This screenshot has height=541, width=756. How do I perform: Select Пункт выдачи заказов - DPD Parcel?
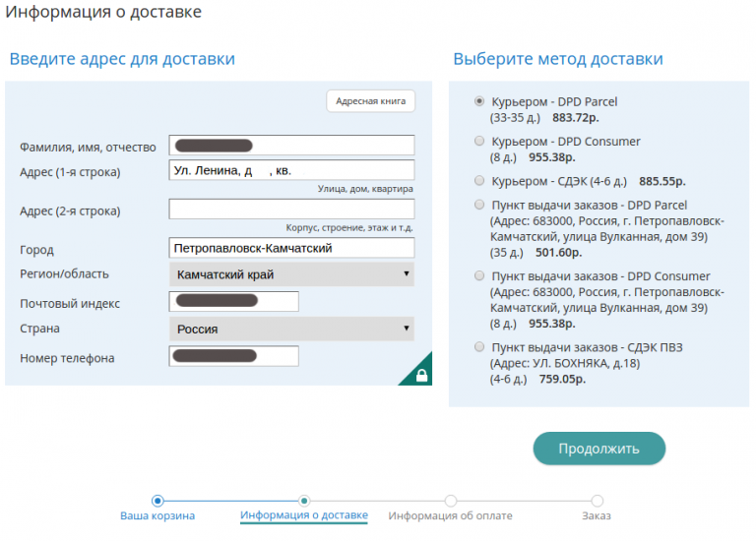click(479, 205)
